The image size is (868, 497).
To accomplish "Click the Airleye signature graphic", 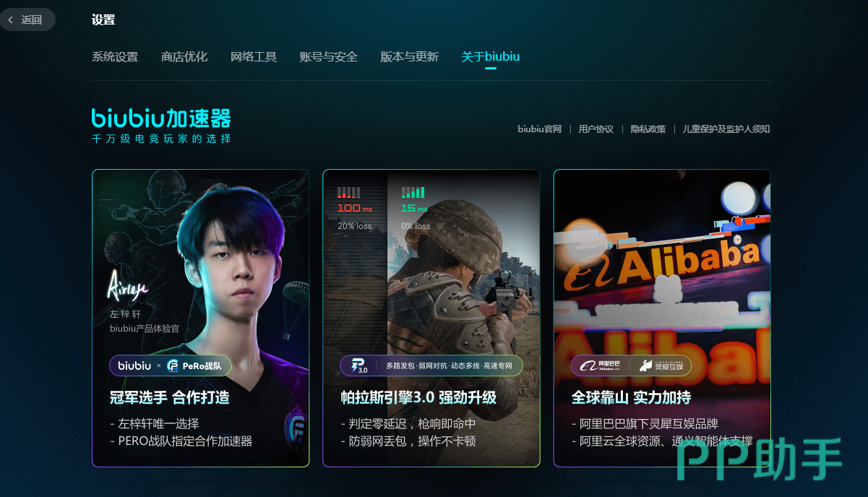I will [127, 287].
